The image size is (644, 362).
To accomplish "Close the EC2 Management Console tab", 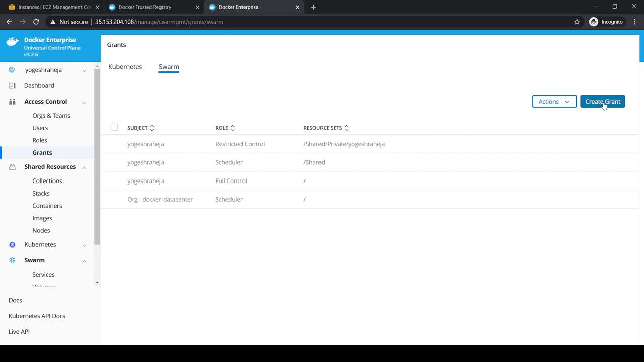I will [x=97, y=7].
